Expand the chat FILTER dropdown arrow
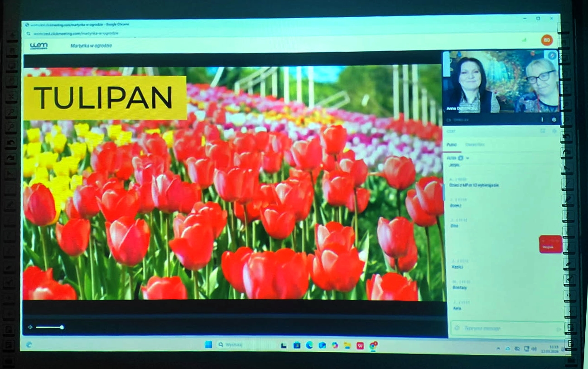This screenshot has height=369, width=588. (468, 158)
